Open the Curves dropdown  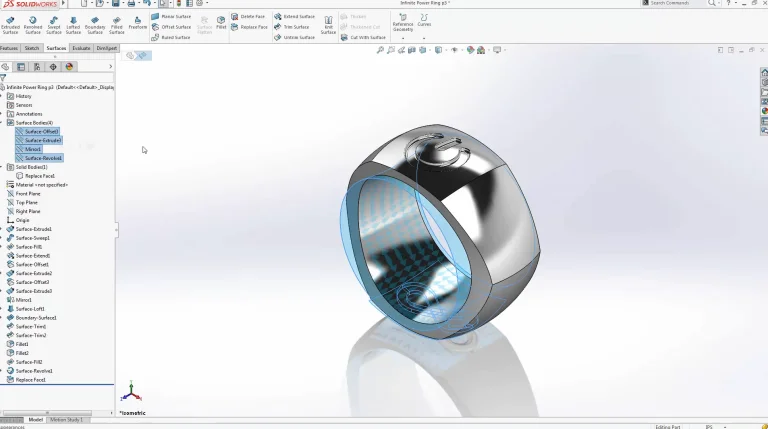pyautogui.click(x=424, y=25)
